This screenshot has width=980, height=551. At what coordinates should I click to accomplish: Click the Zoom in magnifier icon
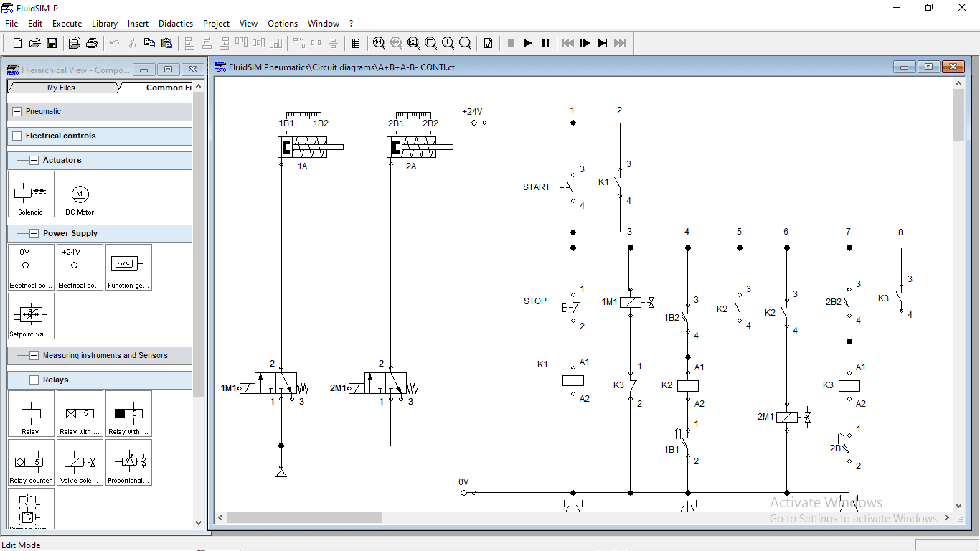tap(448, 43)
